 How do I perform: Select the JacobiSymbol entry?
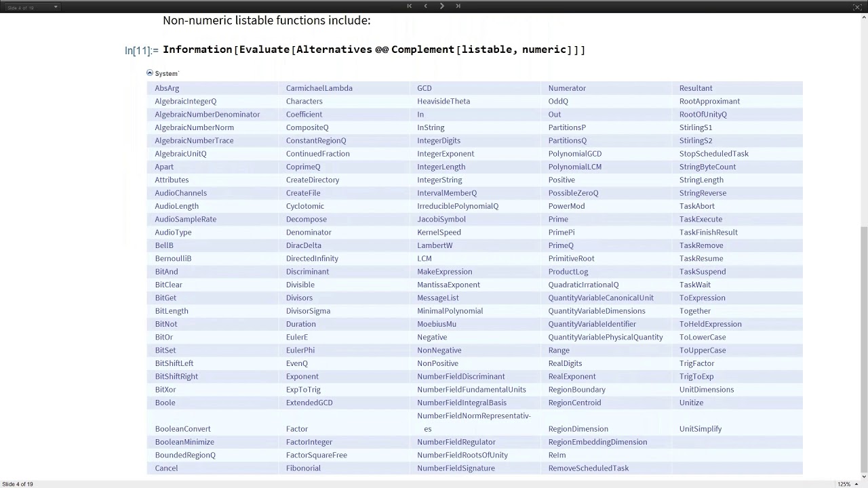(x=441, y=220)
